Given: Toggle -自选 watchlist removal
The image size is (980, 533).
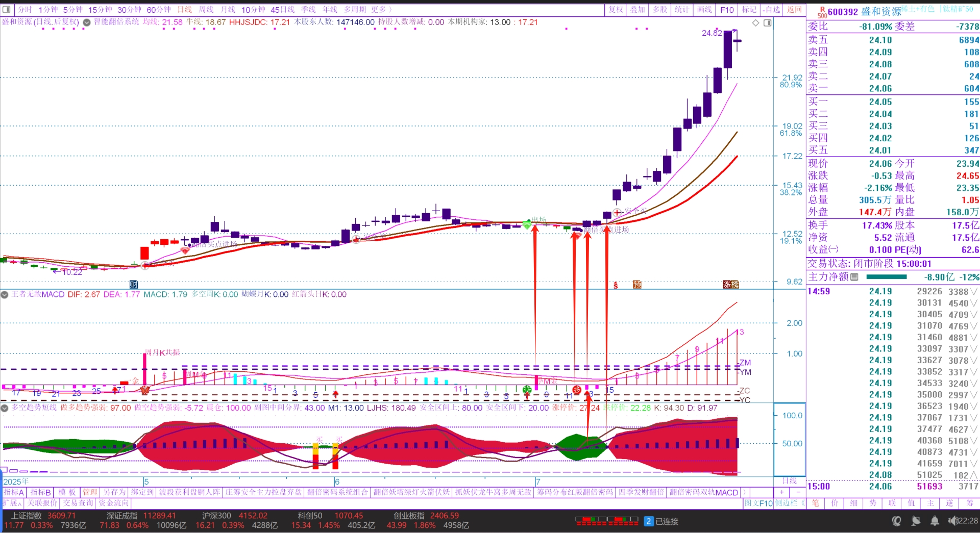Looking at the screenshot, I should pos(772,10).
